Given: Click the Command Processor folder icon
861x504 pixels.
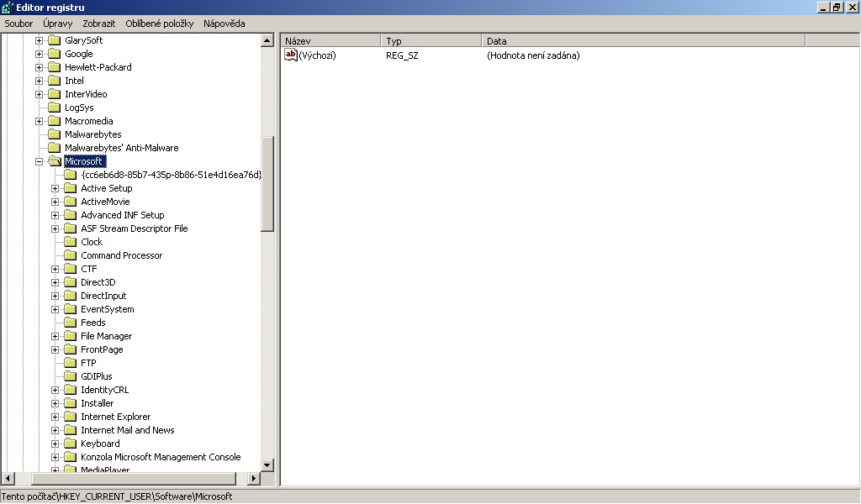Looking at the screenshot, I should coord(71,255).
